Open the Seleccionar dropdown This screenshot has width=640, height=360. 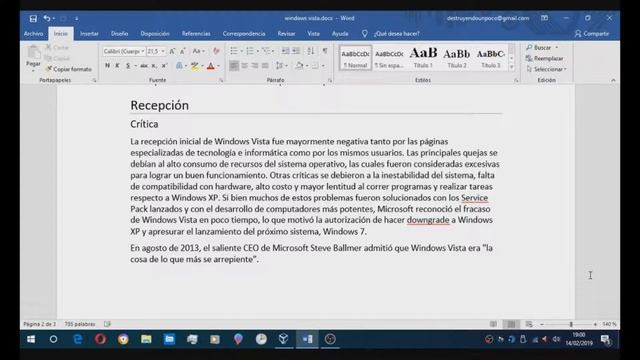coord(547,69)
